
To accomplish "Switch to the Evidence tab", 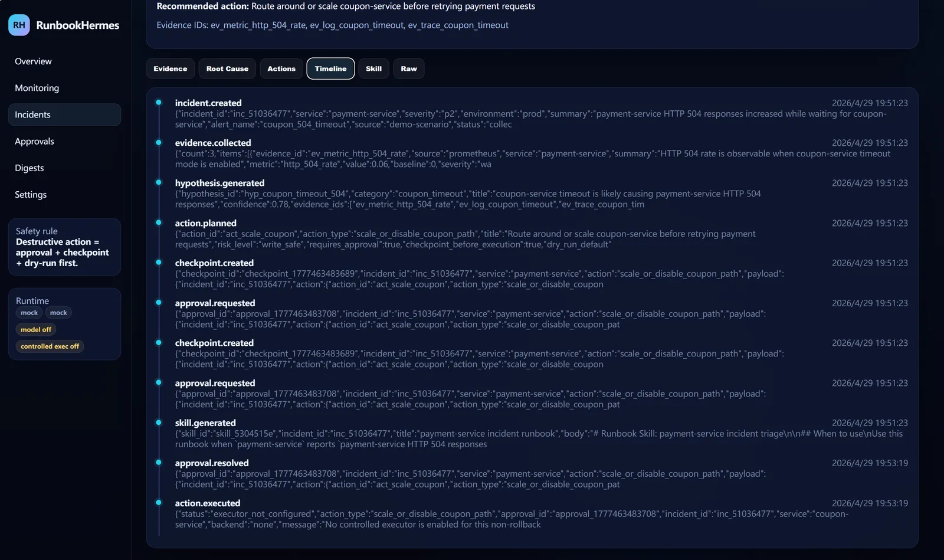I will coord(171,68).
